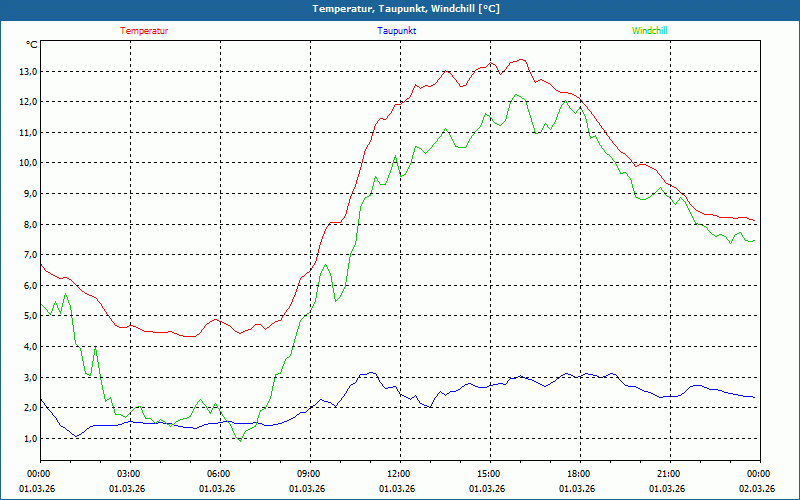The width and height of the screenshot is (800, 500).
Task: Click the 02.03.26 date label
Action: 757,489
